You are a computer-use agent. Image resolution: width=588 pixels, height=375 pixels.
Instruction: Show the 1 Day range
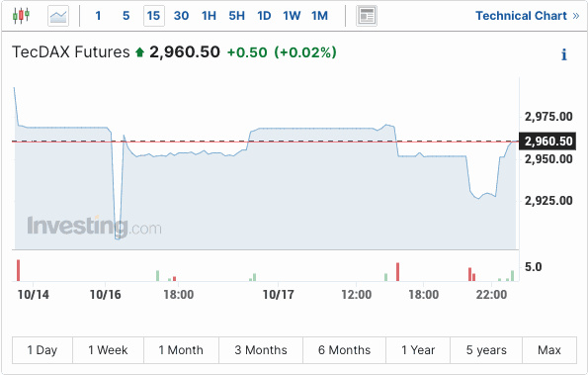(42, 350)
